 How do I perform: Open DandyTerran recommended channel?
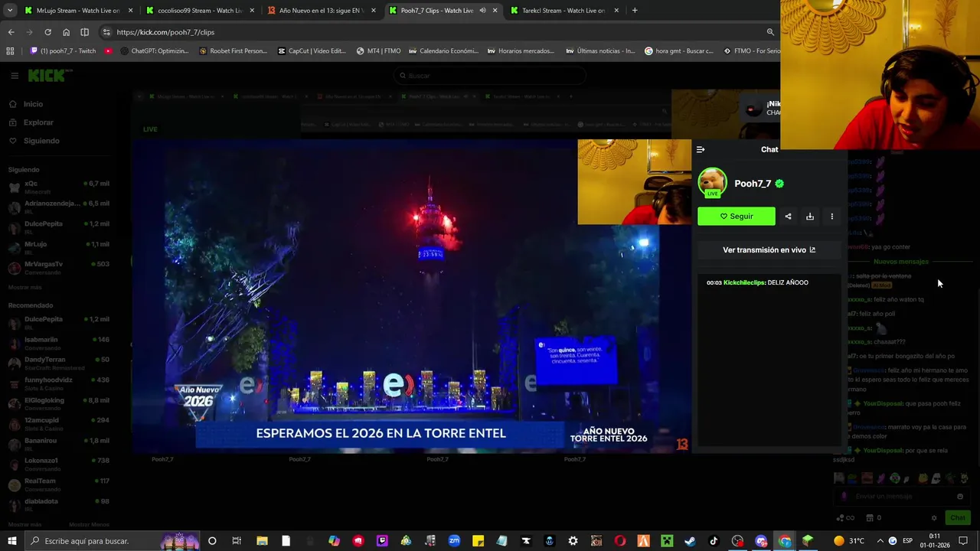tap(58, 363)
